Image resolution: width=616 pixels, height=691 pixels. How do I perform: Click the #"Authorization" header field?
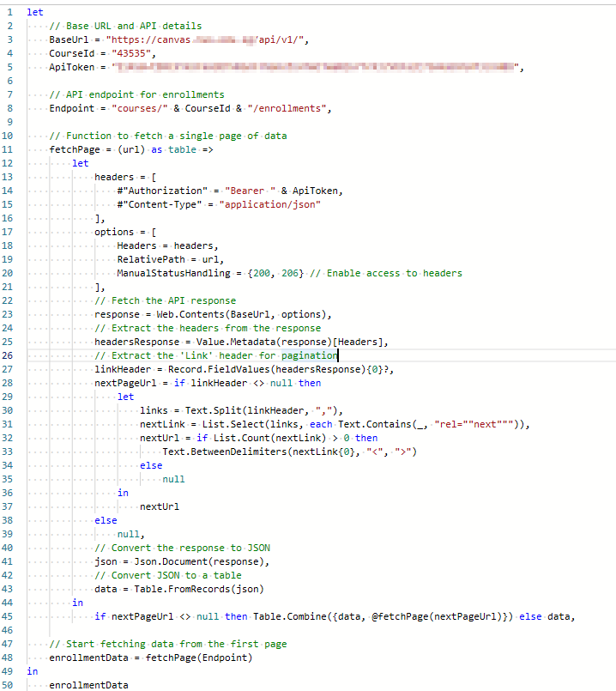coord(162,191)
